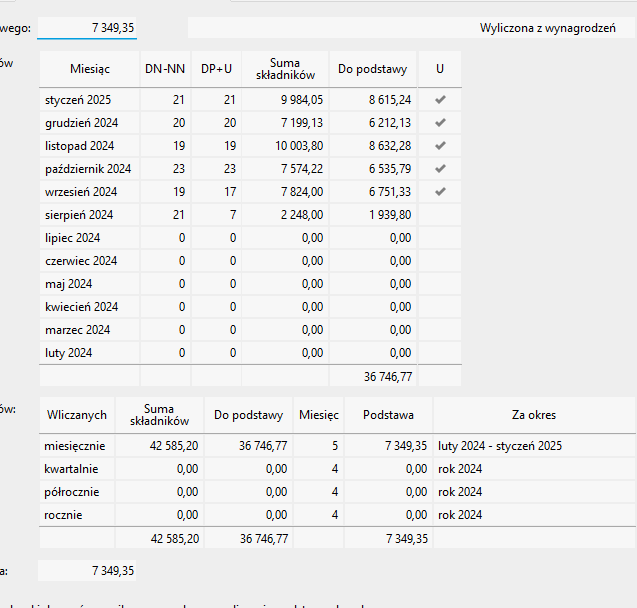Select the sierpień 2024 month row

(x=80, y=215)
